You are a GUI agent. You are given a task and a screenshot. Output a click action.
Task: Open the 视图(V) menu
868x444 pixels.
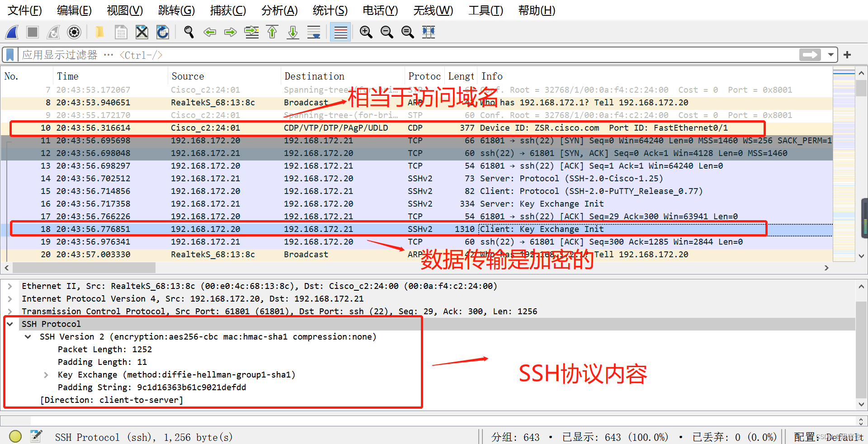(124, 10)
